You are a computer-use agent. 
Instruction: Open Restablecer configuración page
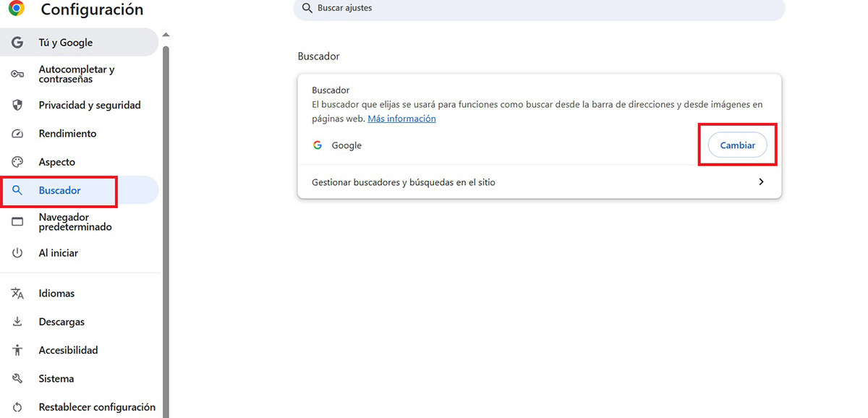[80, 407]
